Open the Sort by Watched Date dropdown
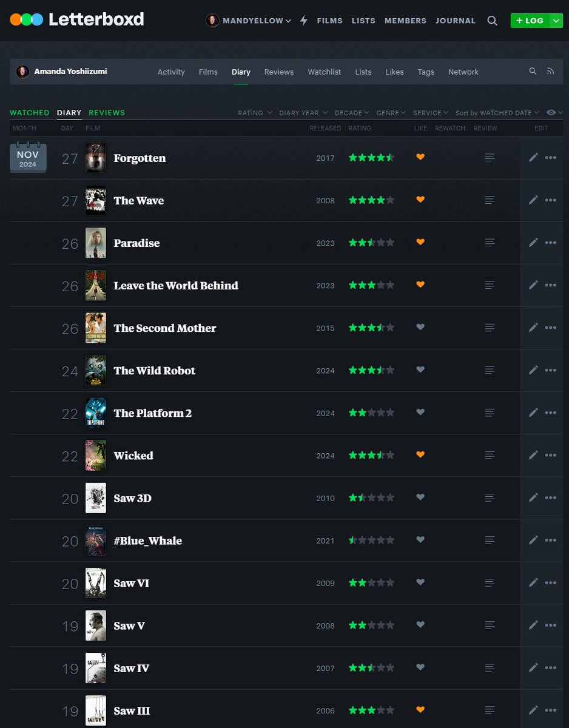569x728 pixels. [497, 113]
